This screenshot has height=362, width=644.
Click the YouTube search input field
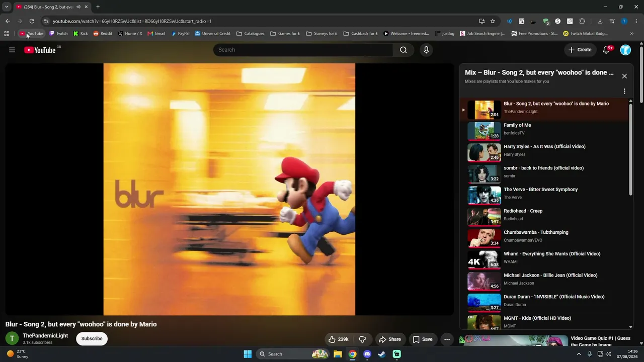[x=303, y=50]
